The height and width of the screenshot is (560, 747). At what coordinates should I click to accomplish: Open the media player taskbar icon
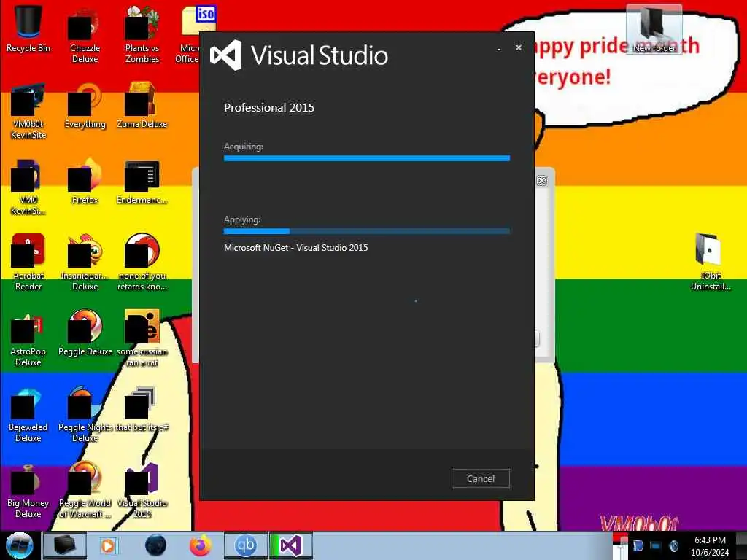tap(108, 545)
